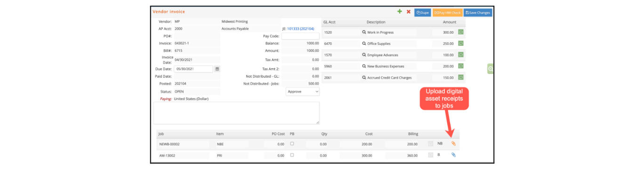This screenshot has height=171, width=644.
Task: Click the large notes text area
Action: [237, 113]
